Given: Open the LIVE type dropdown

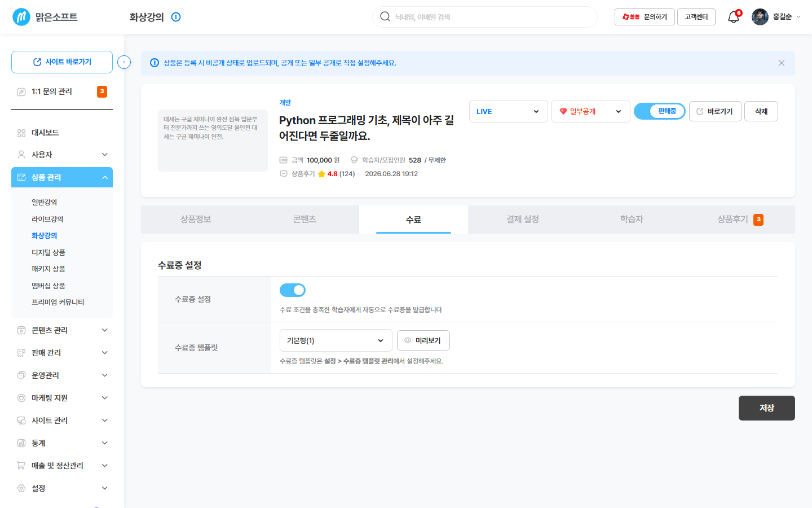Looking at the screenshot, I should (x=509, y=111).
